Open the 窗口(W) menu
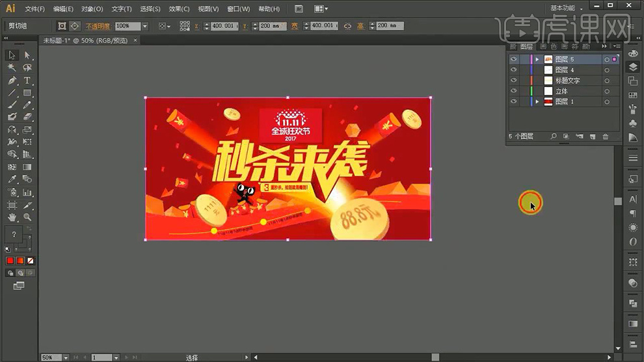The height and width of the screenshot is (362, 644). pos(238,8)
